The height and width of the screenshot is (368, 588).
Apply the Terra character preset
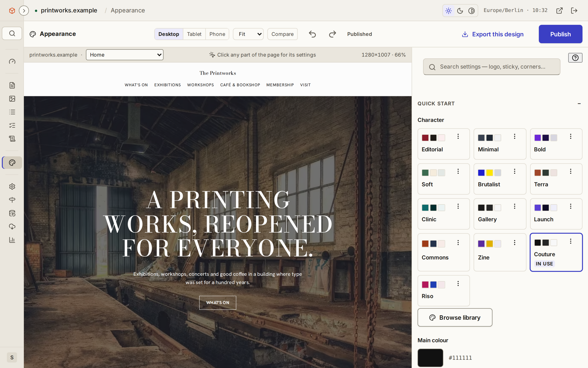click(x=556, y=179)
